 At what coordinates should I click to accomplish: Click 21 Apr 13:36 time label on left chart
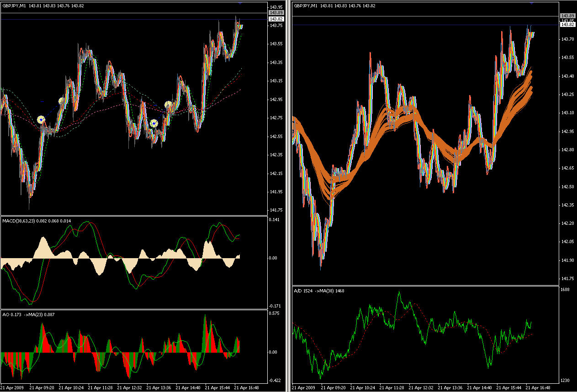(159, 387)
